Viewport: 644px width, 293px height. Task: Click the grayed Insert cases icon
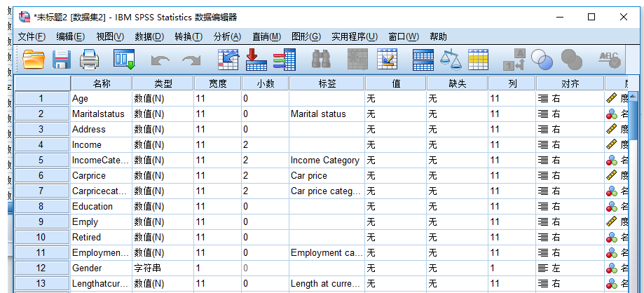click(x=357, y=59)
